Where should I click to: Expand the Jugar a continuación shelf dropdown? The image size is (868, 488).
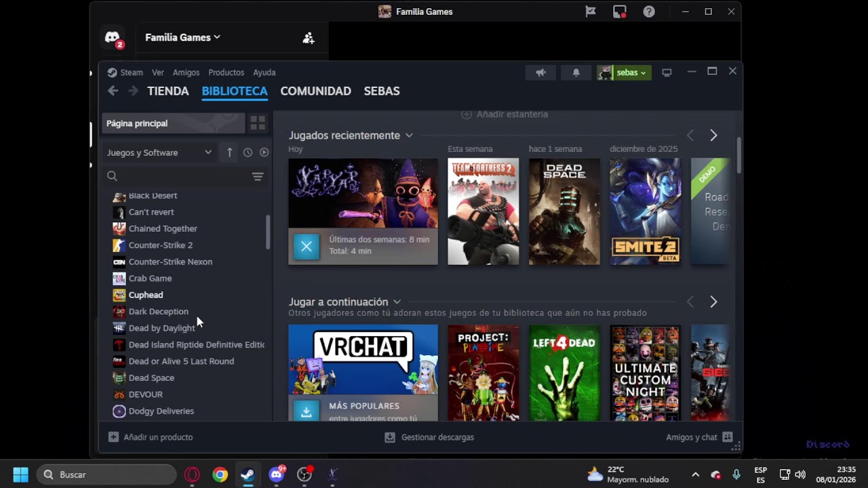[x=397, y=302]
